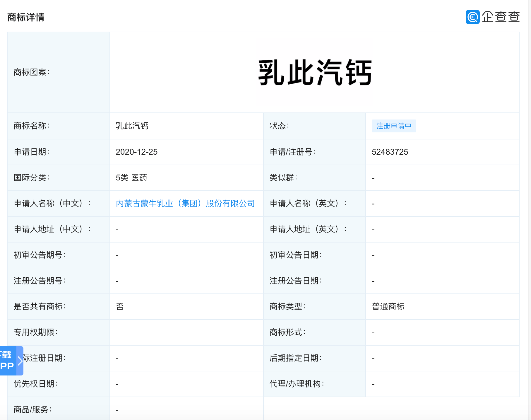Screen dimensions: 531x420
Task: Click the 申请人地址（中文） label
Action: [52, 229]
